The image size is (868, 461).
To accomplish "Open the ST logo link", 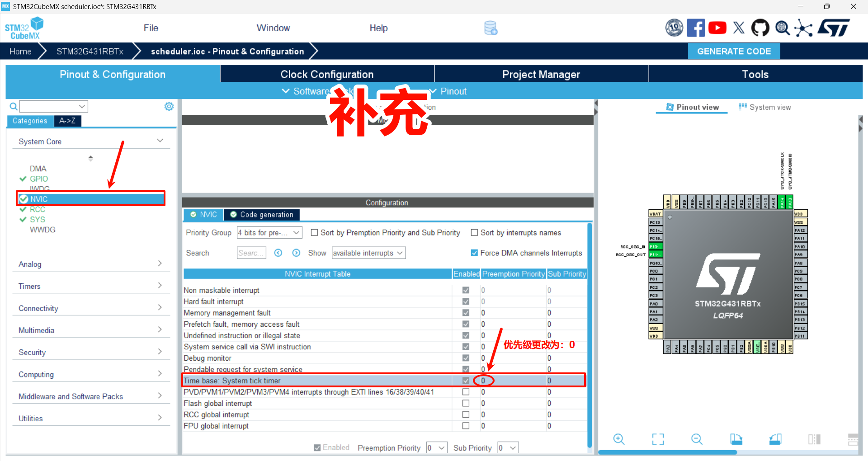I will tap(834, 28).
